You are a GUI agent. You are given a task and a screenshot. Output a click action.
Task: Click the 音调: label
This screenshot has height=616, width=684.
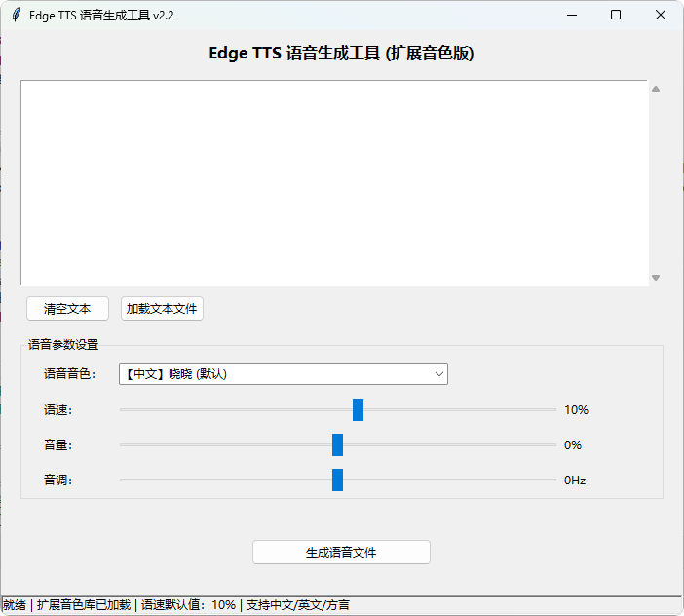coord(57,481)
